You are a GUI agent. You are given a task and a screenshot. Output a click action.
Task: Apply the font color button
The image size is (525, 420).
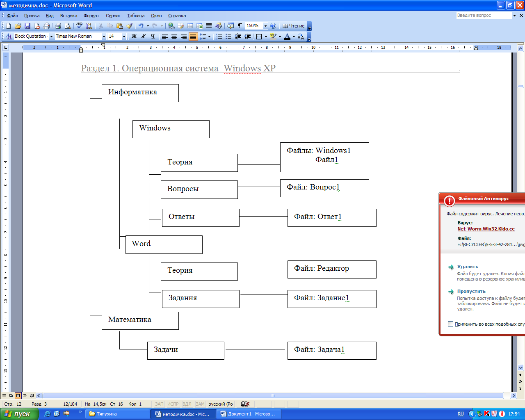(287, 37)
